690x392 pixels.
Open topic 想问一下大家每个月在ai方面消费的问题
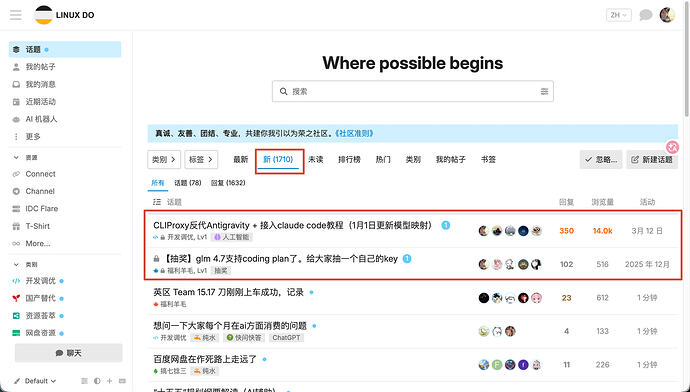point(230,326)
